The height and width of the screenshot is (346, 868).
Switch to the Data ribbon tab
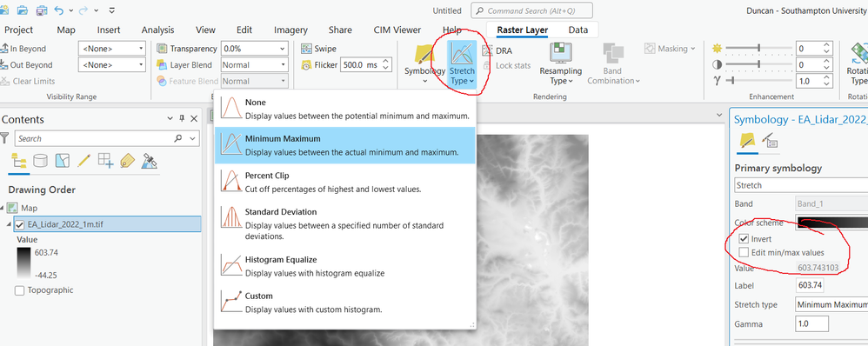tap(578, 30)
